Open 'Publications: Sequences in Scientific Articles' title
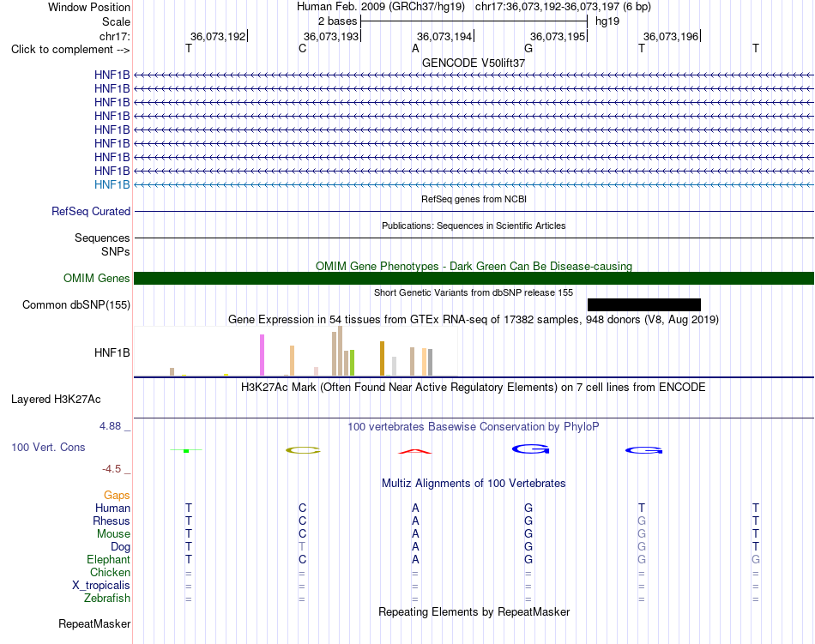The width and height of the screenshot is (815, 644). point(474,226)
